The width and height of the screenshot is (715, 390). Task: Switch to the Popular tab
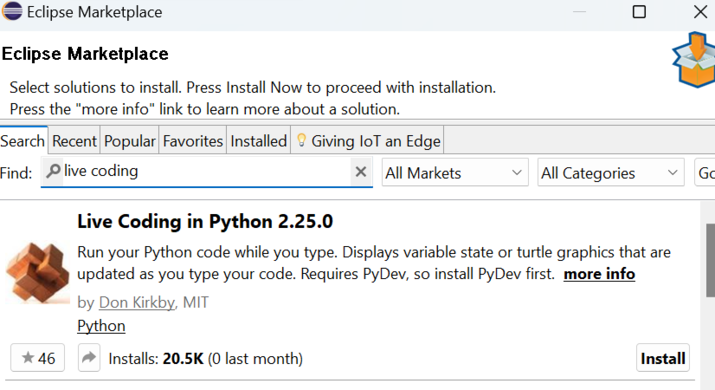tap(130, 141)
